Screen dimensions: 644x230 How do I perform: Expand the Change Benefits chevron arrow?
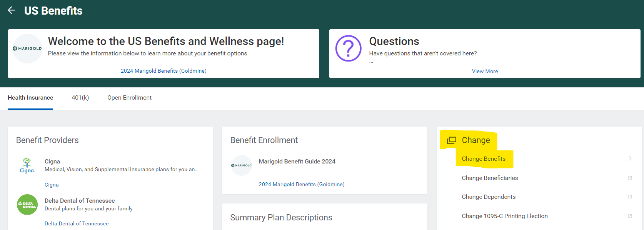630,158
